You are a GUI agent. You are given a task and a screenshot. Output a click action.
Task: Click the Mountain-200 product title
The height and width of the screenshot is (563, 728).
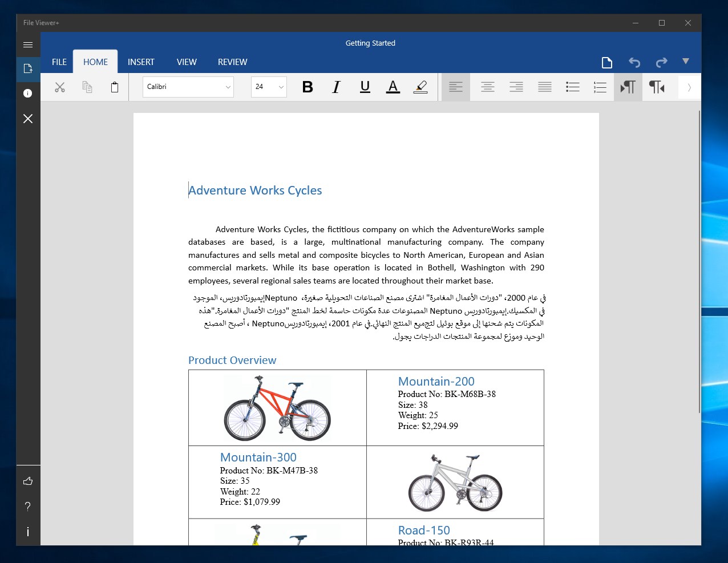click(x=436, y=382)
